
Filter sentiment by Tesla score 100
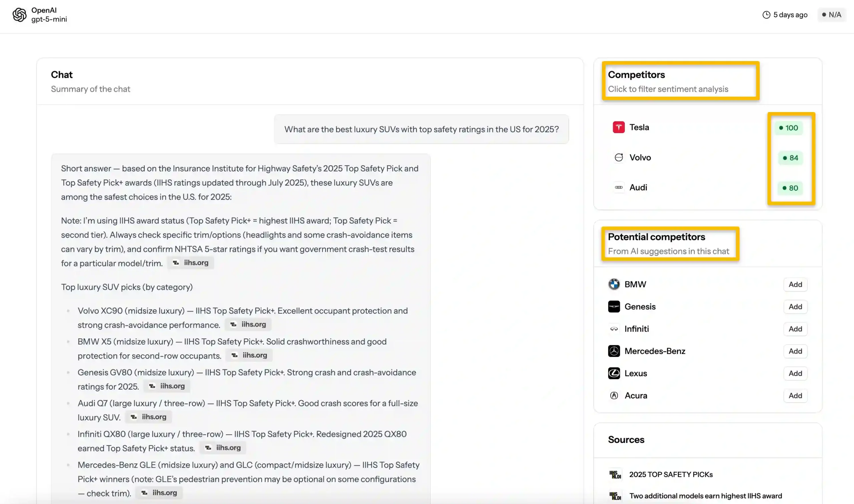[789, 128]
